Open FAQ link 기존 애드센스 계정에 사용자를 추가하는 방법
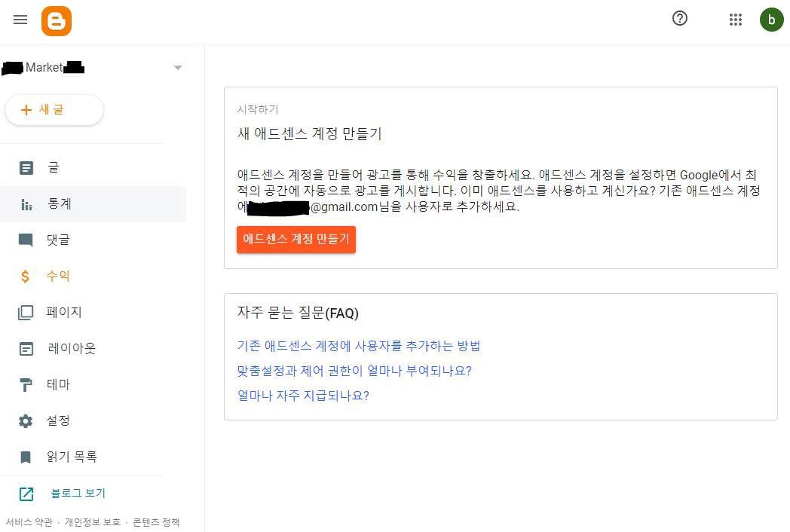The image size is (790, 532). coord(359,346)
